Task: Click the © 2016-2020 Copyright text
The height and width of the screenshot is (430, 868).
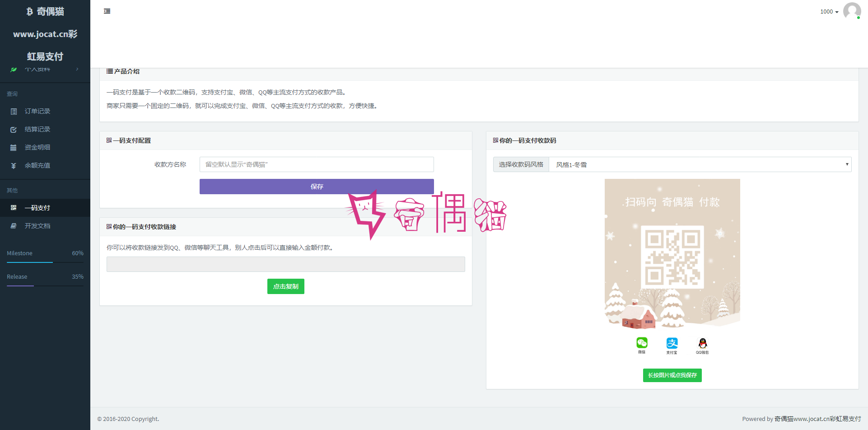Action: [x=128, y=419]
